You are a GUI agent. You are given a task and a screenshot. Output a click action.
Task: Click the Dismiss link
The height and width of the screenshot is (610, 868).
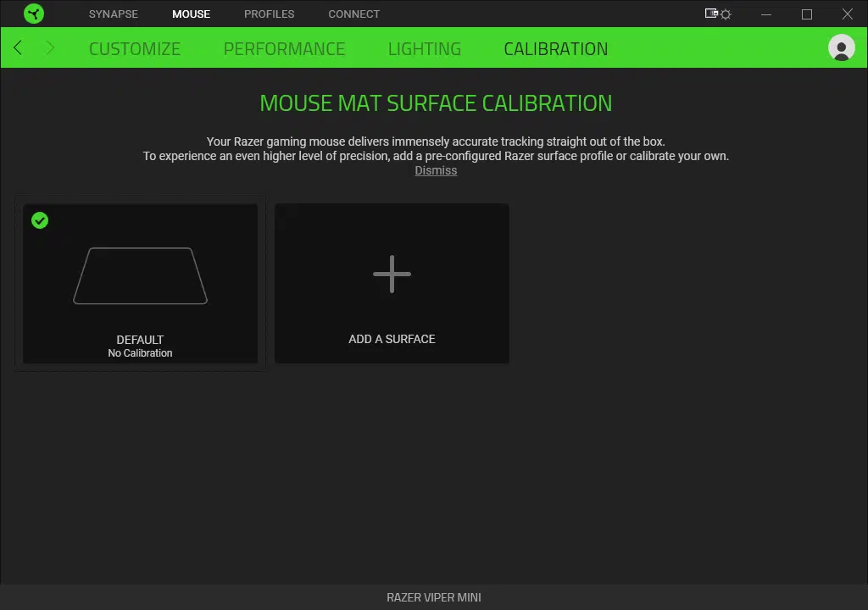[436, 170]
